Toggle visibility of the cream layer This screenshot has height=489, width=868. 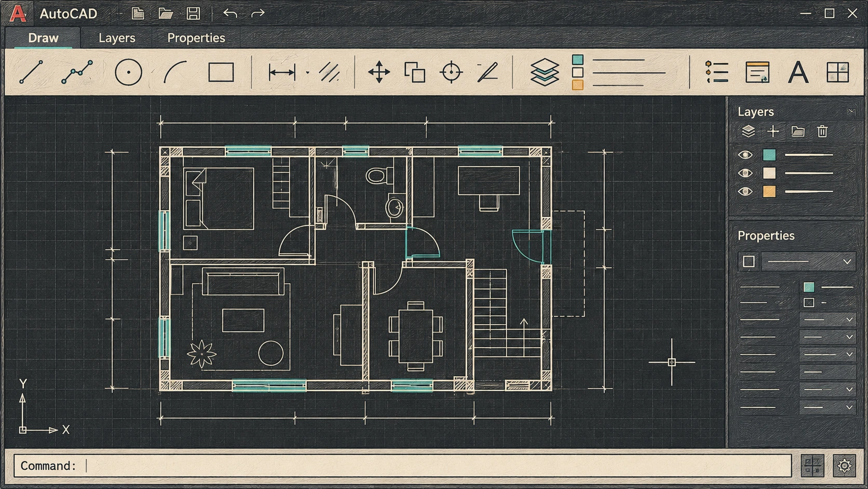tap(745, 173)
